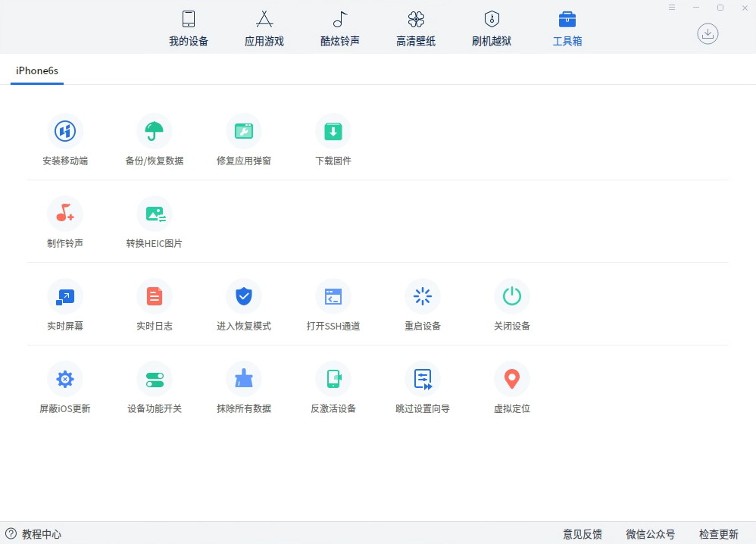Open the download manager circle button

click(x=708, y=33)
